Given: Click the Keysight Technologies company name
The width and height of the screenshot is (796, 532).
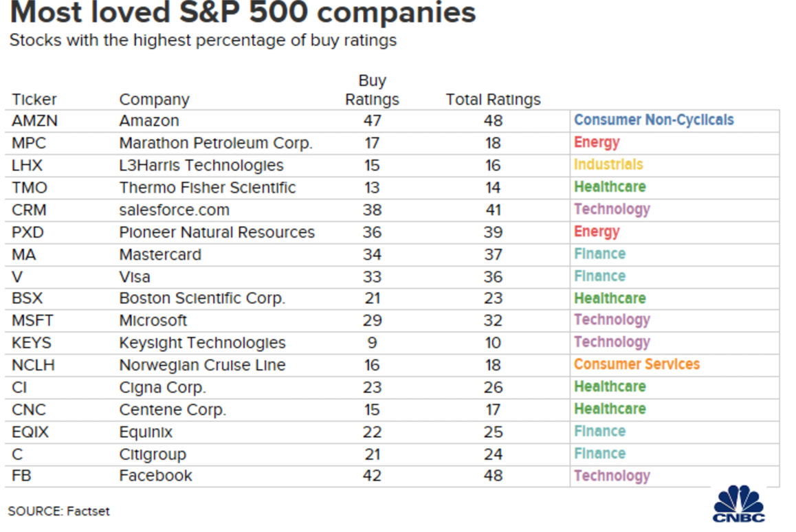Looking at the screenshot, I should [x=202, y=342].
